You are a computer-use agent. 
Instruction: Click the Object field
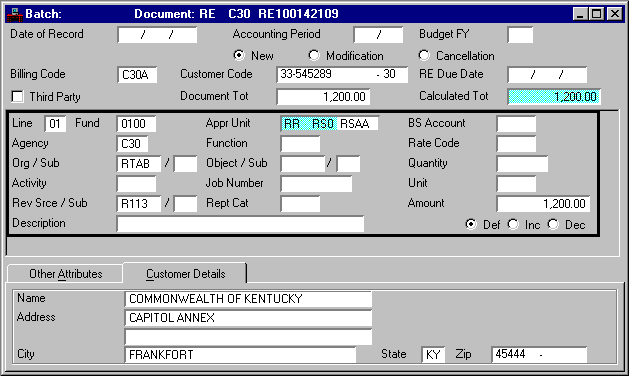[303, 164]
